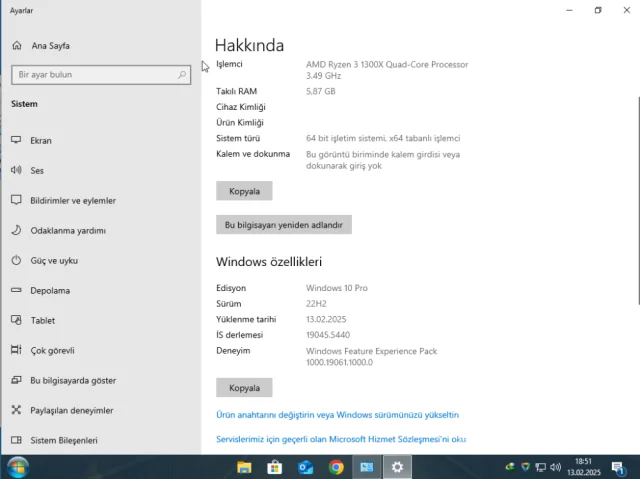Open Ana Sayfa home icon
Image resolution: width=640 pixels, height=479 pixels.
tap(17, 46)
